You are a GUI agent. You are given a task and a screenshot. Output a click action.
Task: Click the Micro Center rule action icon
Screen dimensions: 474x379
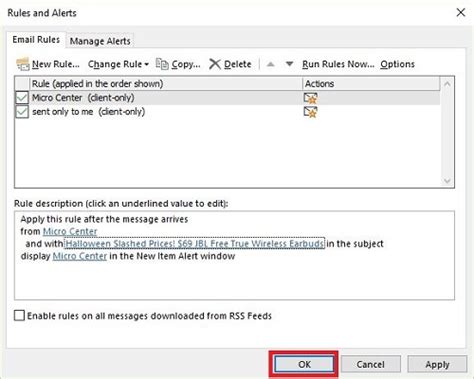[310, 98]
